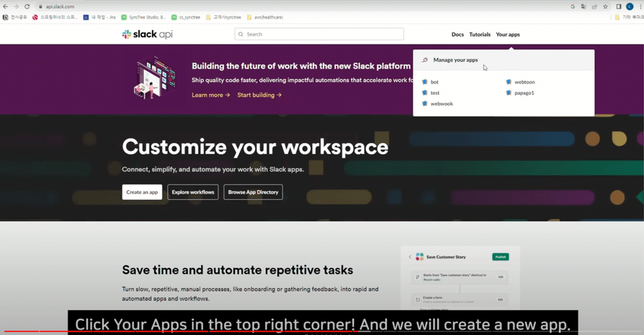
Task: Bookmark page with star icon
Action: point(605,7)
